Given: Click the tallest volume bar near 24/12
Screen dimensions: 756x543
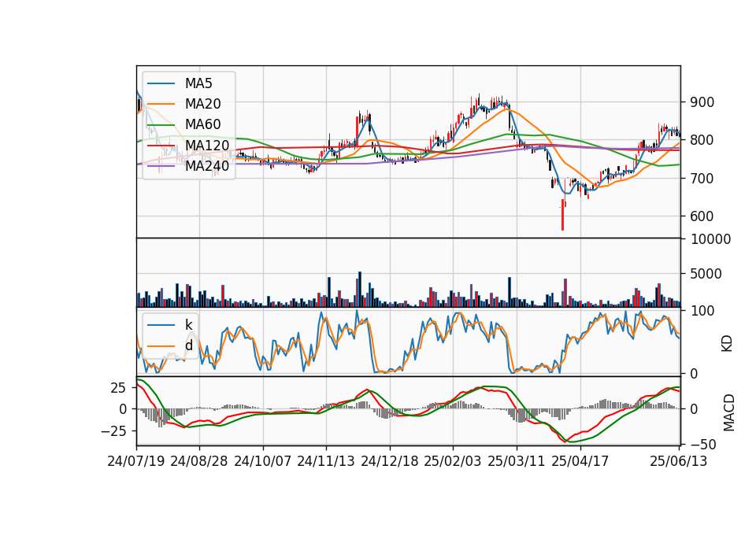Looking at the screenshot, I should (360, 289).
